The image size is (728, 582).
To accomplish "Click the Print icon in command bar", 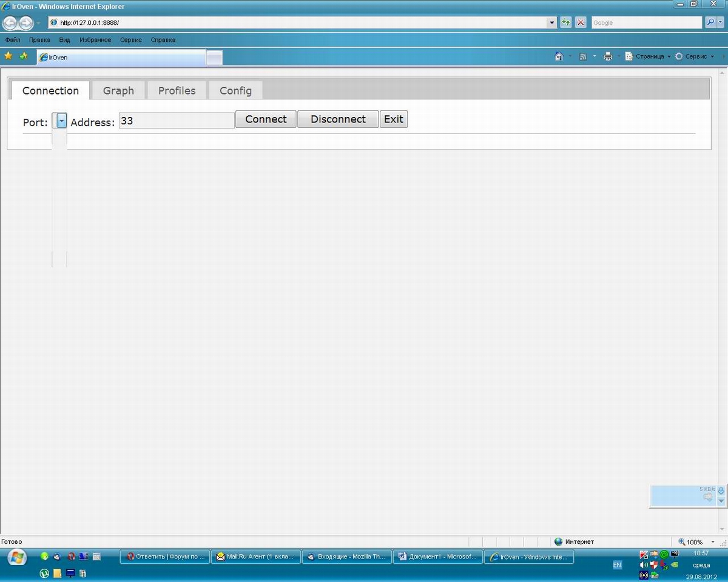I will point(608,56).
